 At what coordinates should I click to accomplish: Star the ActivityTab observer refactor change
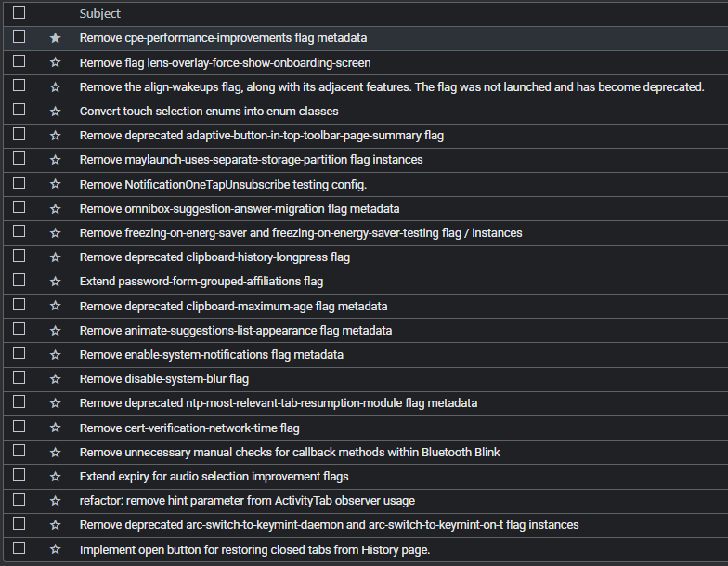click(56, 500)
